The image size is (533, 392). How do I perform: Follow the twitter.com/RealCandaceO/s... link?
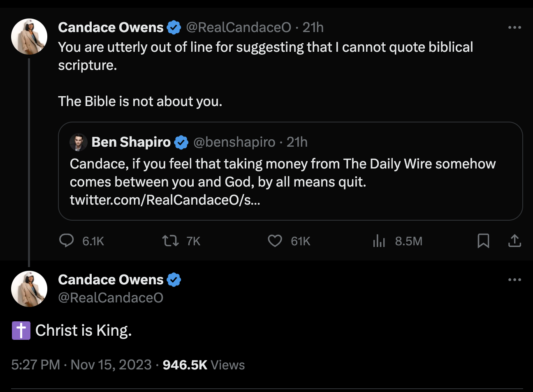point(165,200)
